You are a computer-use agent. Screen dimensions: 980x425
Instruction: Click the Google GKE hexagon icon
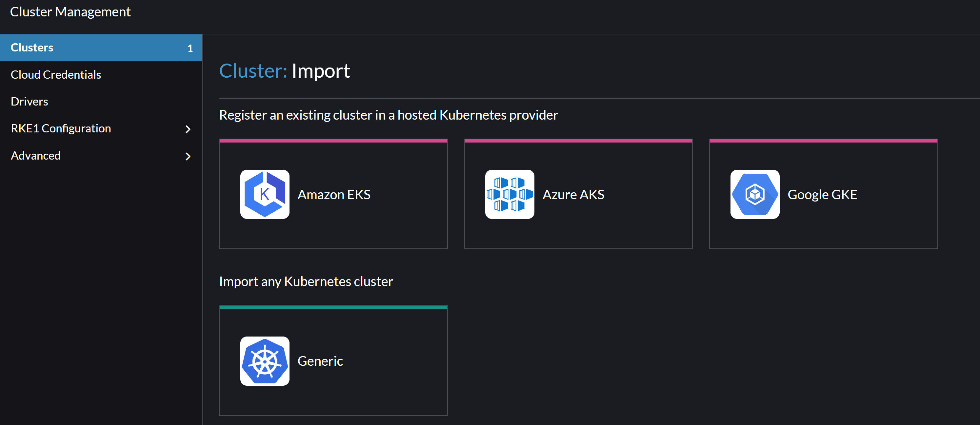[x=755, y=194]
